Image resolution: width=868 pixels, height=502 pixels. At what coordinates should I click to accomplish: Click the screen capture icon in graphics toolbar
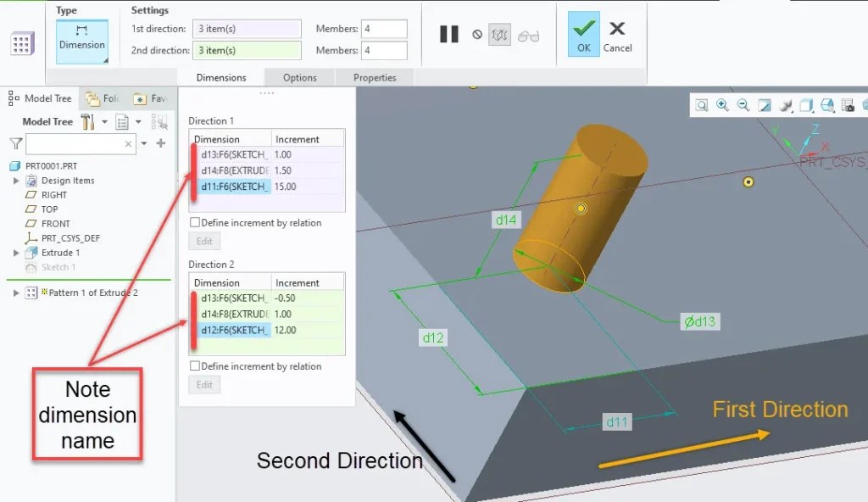pyautogui.click(x=848, y=105)
